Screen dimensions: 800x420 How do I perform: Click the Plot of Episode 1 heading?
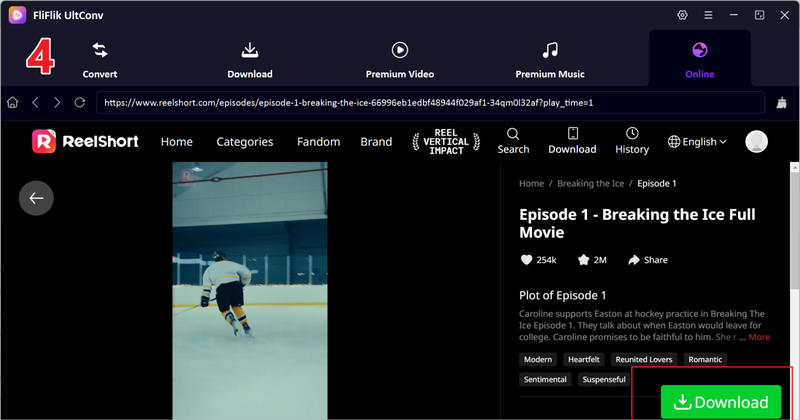tap(563, 295)
